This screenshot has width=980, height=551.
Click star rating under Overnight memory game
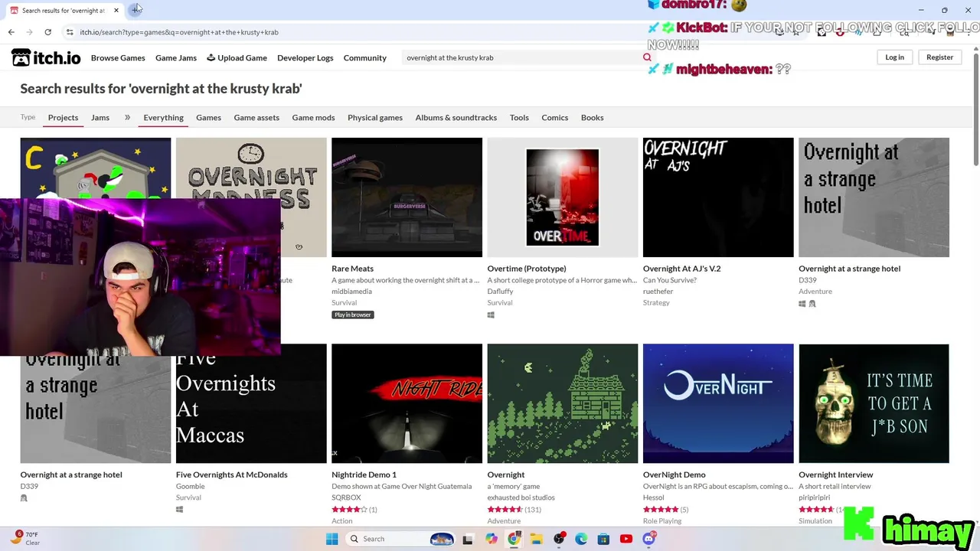click(505, 510)
